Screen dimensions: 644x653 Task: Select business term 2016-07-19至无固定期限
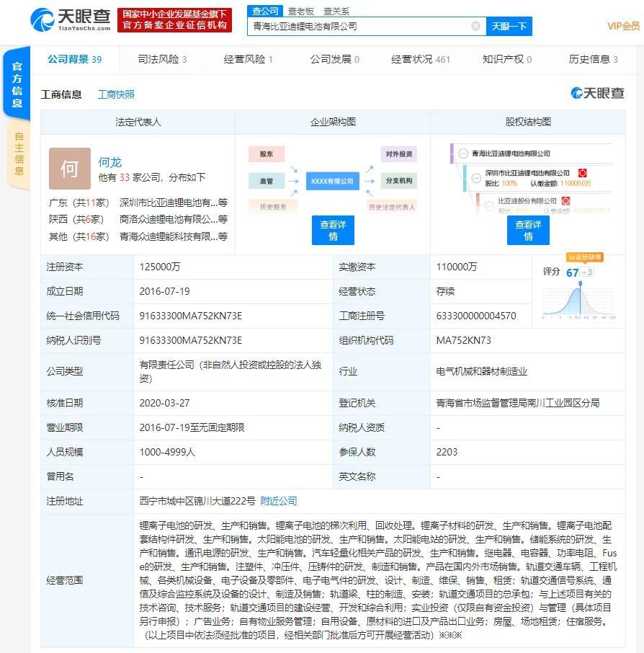[192, 427]
